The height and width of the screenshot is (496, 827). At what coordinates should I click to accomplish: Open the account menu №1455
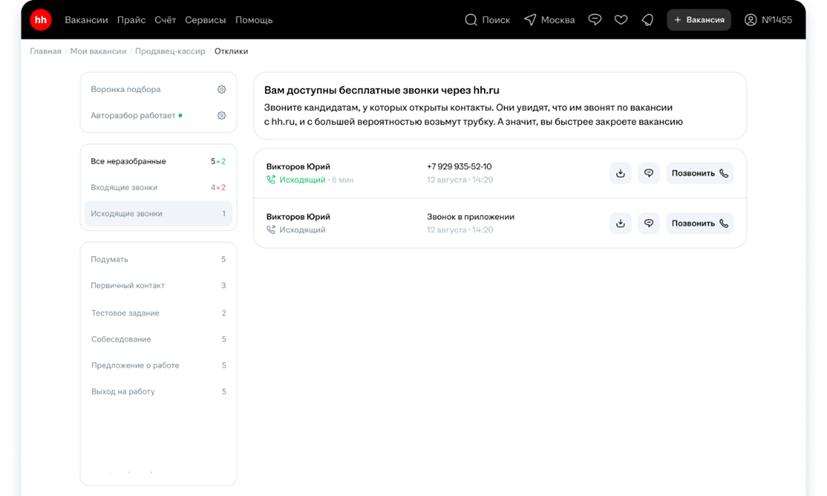pos(768,20)
